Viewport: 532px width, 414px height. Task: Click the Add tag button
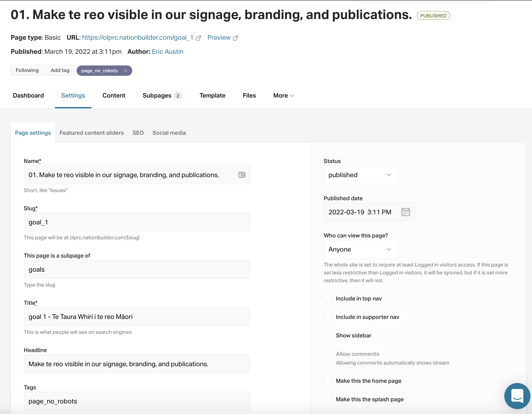pos(60,70)
